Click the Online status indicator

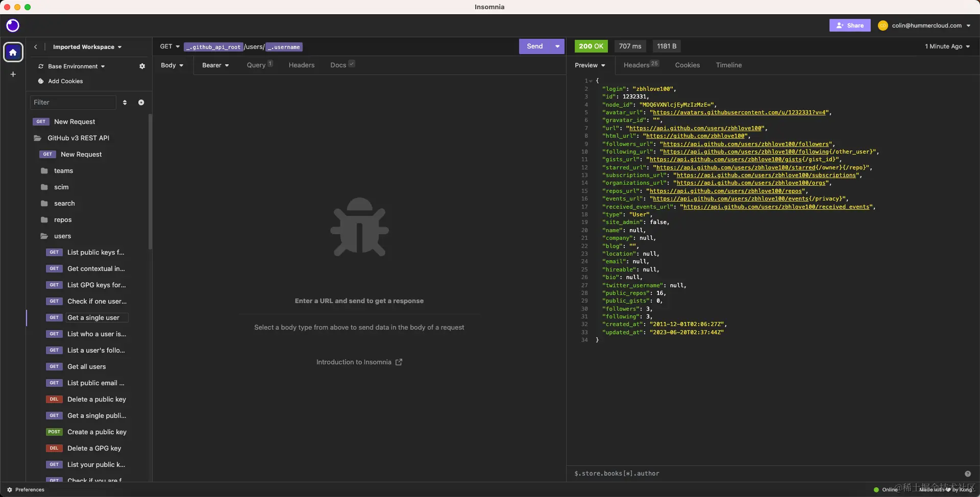886,490
